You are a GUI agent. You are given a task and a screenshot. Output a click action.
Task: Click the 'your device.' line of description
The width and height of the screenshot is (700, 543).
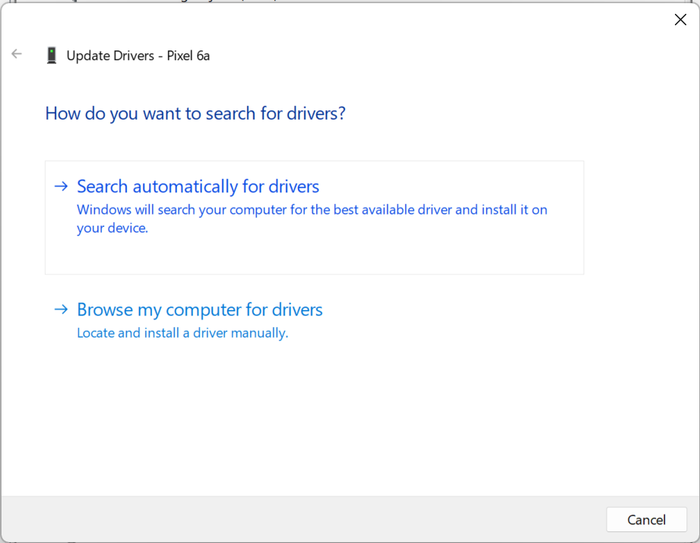point(112,228)
